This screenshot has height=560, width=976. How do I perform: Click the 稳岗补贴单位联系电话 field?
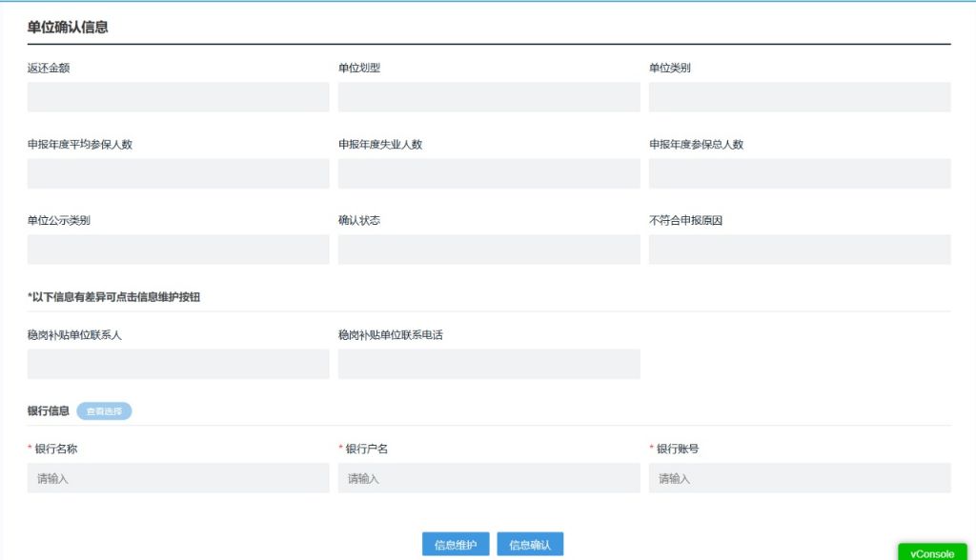pos(489,364)
